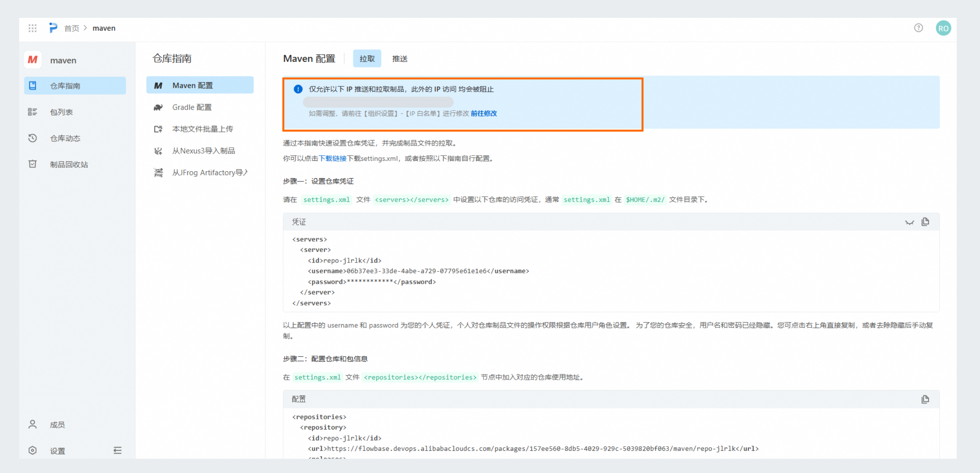Select 从JFrog Artifactory导入 guide item
This screenshot has width=980, height=473.
coord(200,172)
